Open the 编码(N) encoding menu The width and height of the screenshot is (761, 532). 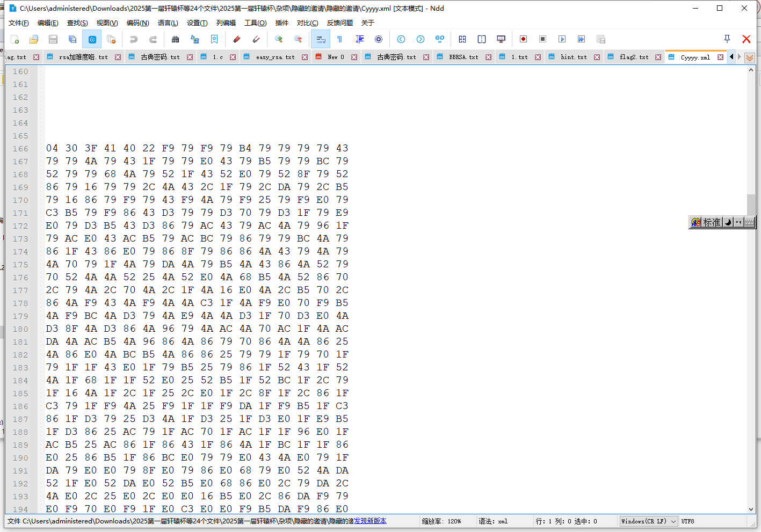pyautogui.click(x=137, y=23)
